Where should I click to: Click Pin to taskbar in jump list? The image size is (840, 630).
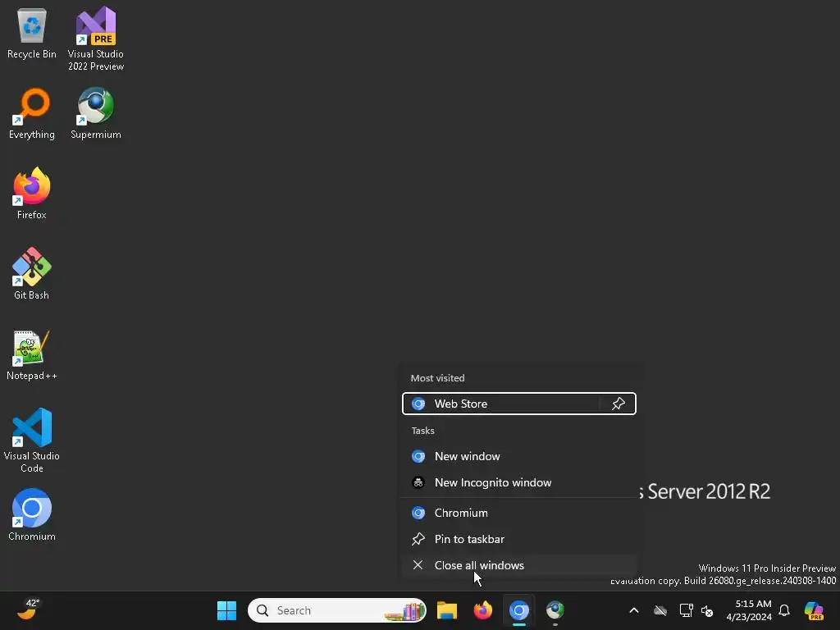coord(518,540)
